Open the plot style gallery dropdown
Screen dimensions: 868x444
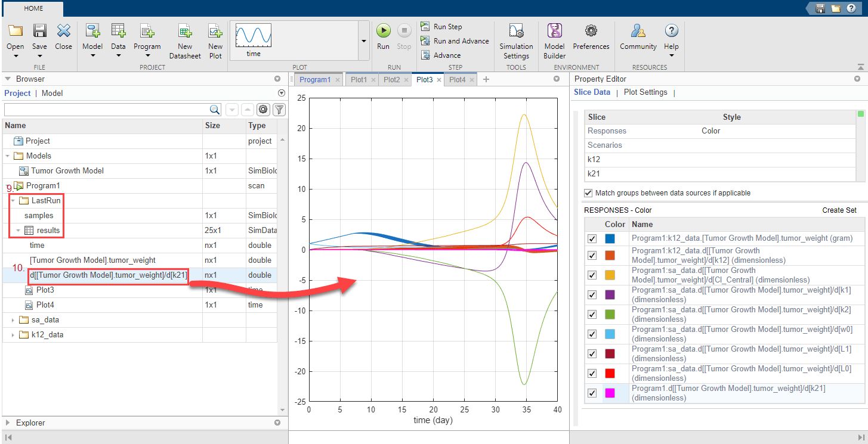(x=363, y=41)
